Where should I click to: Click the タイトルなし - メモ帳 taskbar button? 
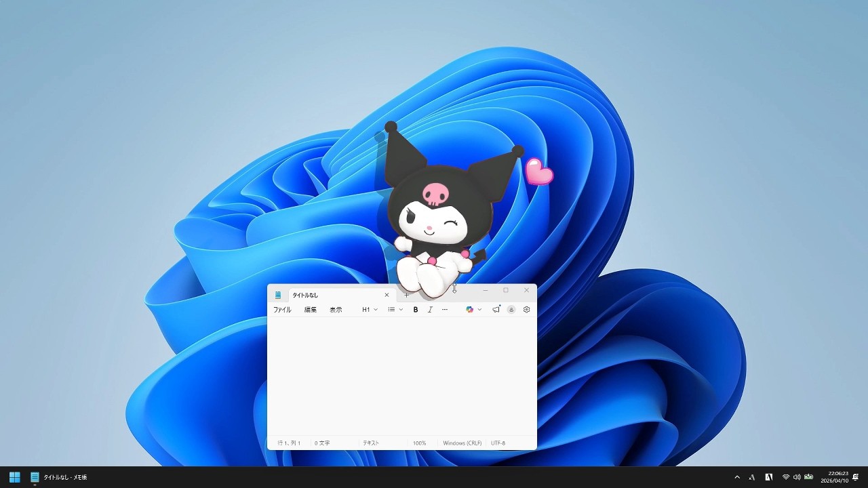click(x=59, y=477)
